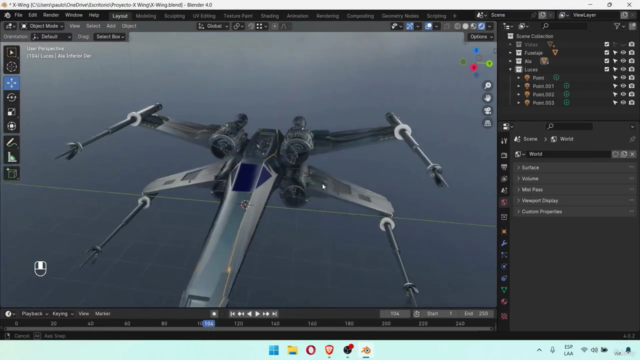Open the Object Data properties tab
Screen dimensions: 640x360
(504, 290)
